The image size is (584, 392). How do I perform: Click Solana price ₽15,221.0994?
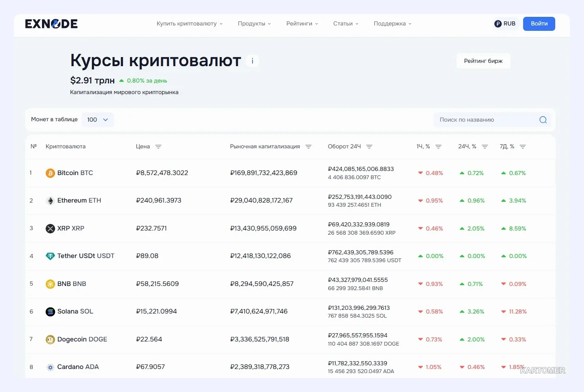pos(156,311)
